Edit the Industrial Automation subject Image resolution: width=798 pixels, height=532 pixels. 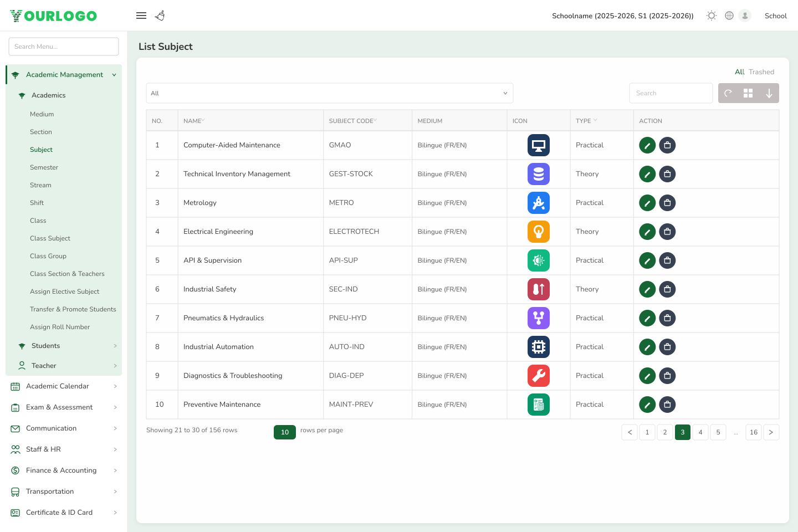point(647,347)
